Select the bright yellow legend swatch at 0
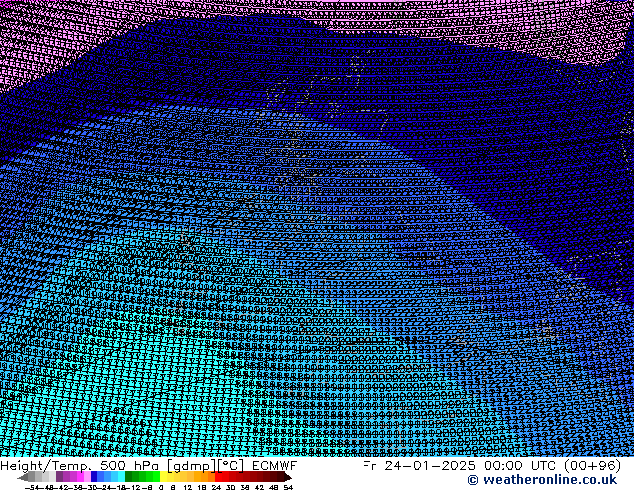This screenshot has width=634, height=490. (163, 476)
